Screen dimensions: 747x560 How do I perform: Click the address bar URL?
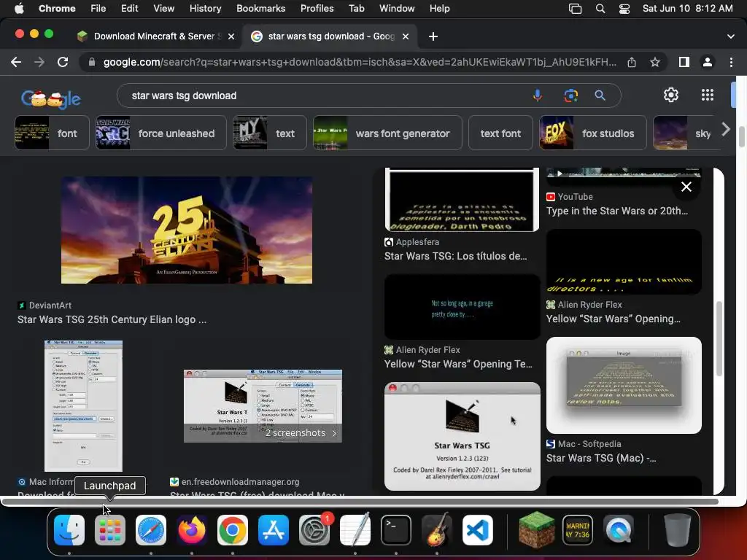click(x=360, y=62)
